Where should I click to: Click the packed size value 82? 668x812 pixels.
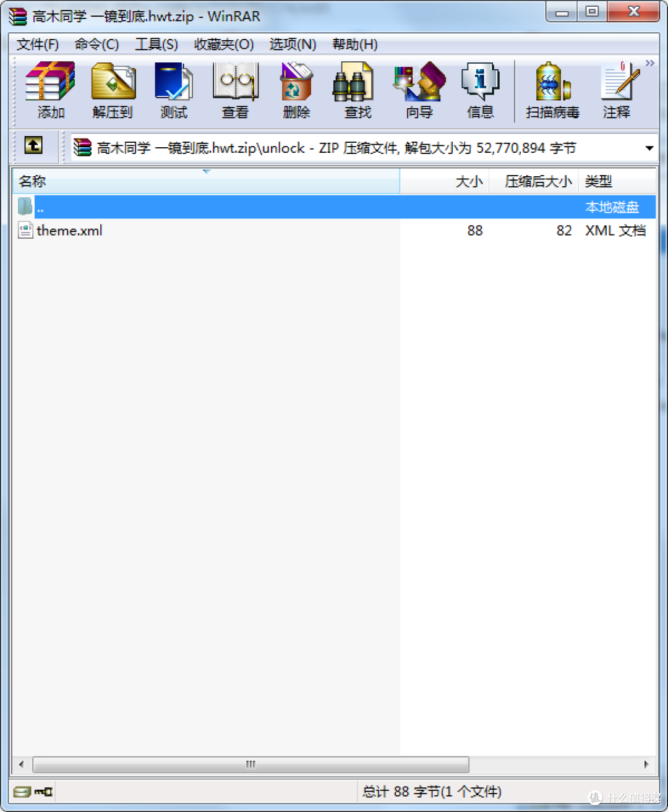pos(564,231)
